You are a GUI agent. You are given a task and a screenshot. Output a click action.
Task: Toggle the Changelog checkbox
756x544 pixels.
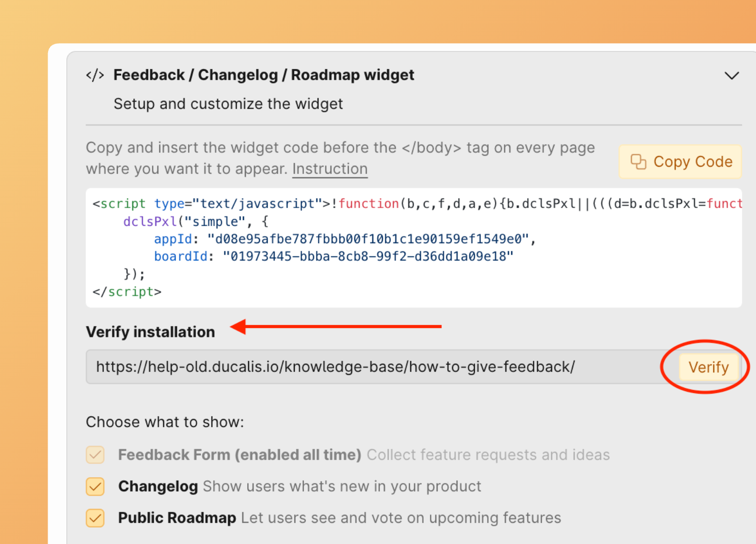click(95, 486)
